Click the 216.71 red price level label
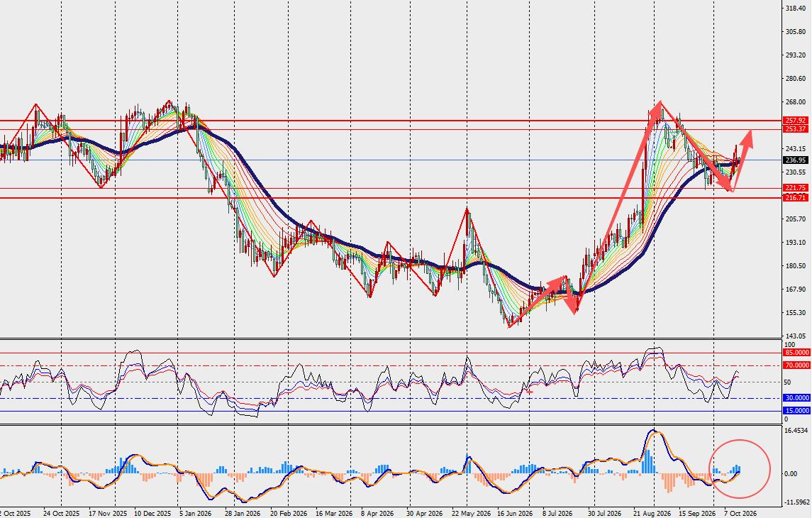This screenshot has height=518, width=812. coord(796,198)
